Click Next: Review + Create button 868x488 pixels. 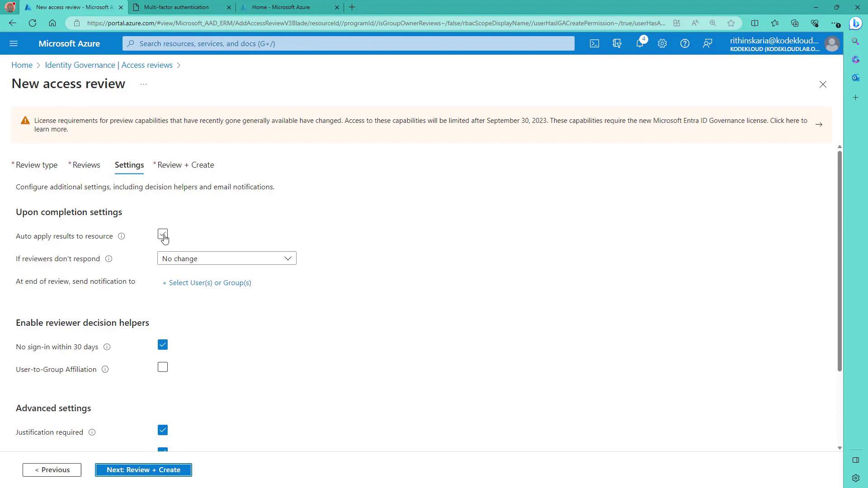tap(143, 470)
